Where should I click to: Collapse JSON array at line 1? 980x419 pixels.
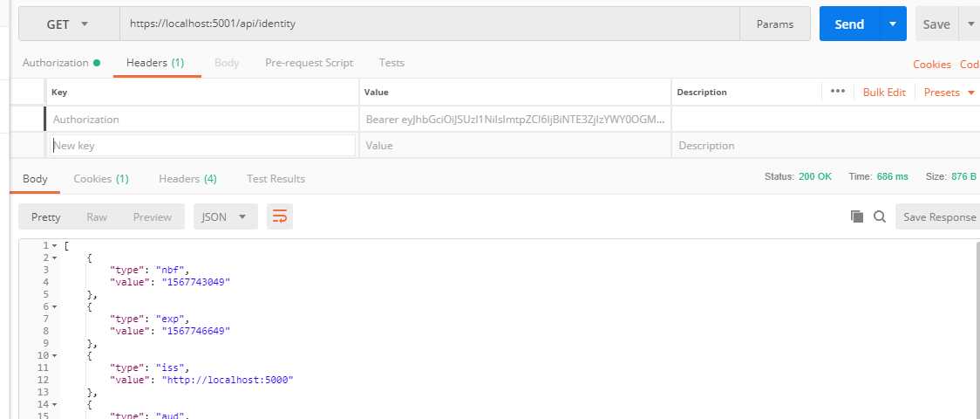pos(55,247)
